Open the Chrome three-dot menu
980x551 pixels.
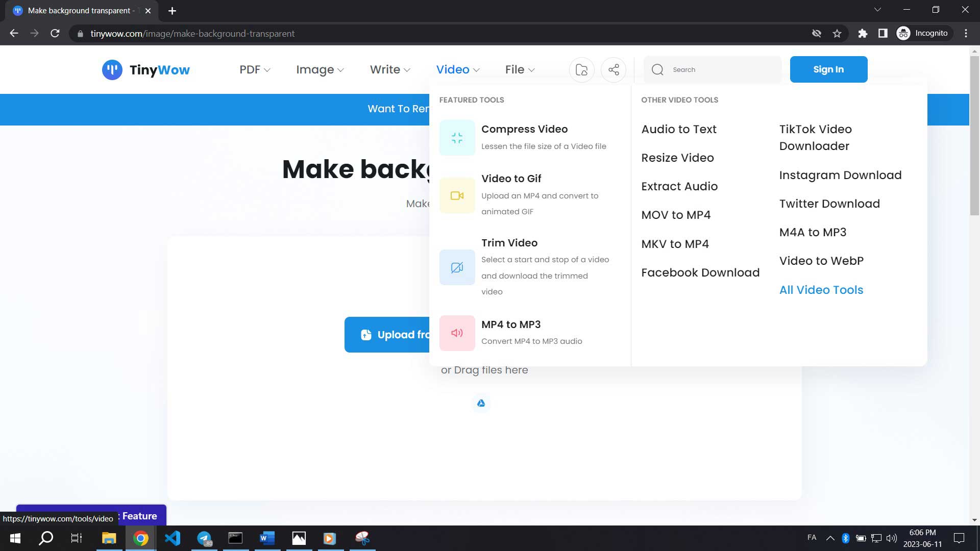[x=966, y=34]
